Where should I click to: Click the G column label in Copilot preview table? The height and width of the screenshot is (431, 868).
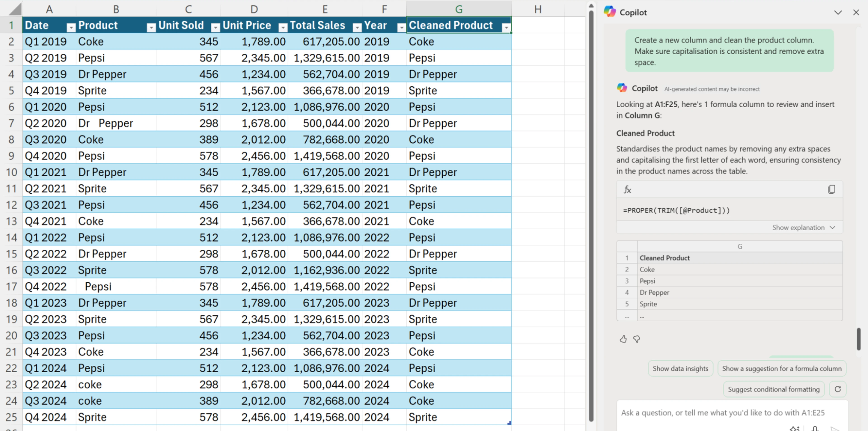point(740,246)
